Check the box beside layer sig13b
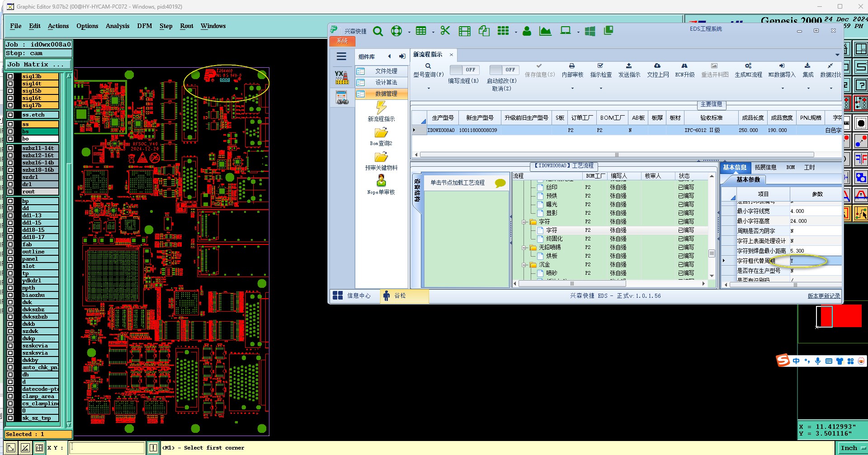This screenshot has width=868, height=455. (x=10, y=76)
